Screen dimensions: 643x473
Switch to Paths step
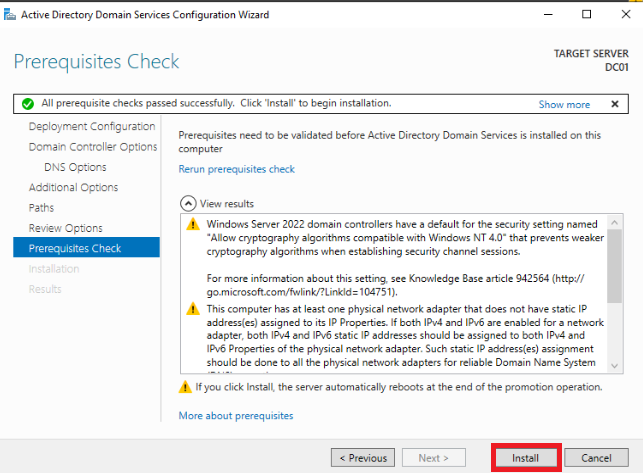click(x=41, y=208)
